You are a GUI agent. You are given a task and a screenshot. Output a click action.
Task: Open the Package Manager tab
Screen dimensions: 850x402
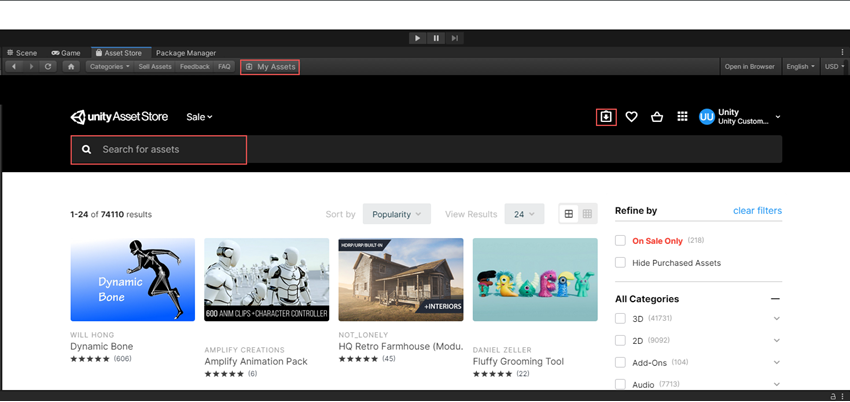pos(186,53)
